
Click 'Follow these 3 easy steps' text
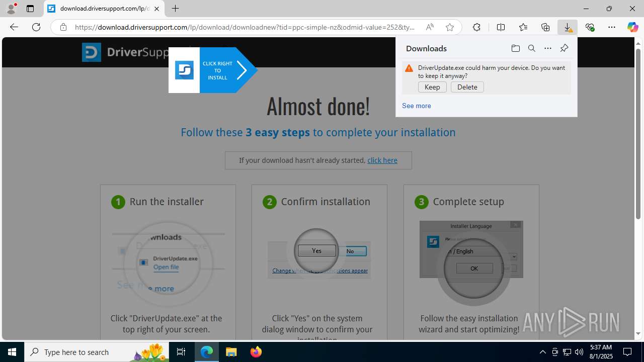[318, 132]
